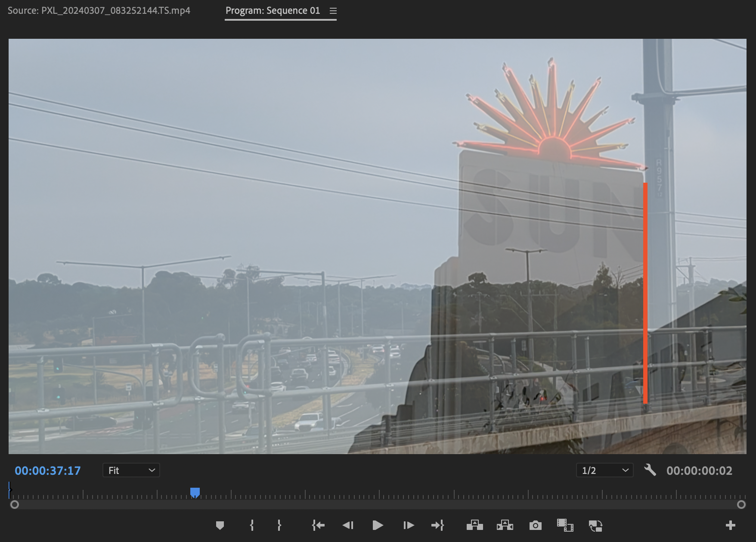Click the Lift button
This screenshot has height=542, width=756.
pyautogui.click(x=475, y=525)
